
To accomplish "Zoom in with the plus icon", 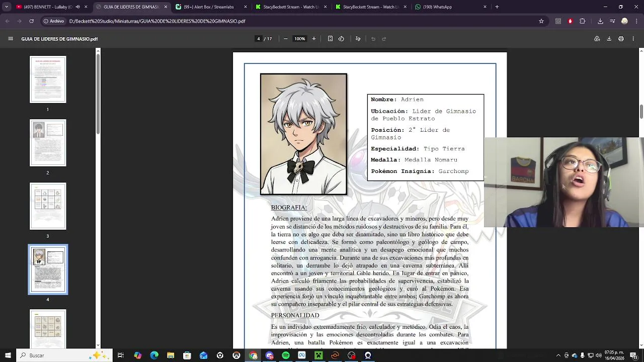I will [x=314, y=39].
